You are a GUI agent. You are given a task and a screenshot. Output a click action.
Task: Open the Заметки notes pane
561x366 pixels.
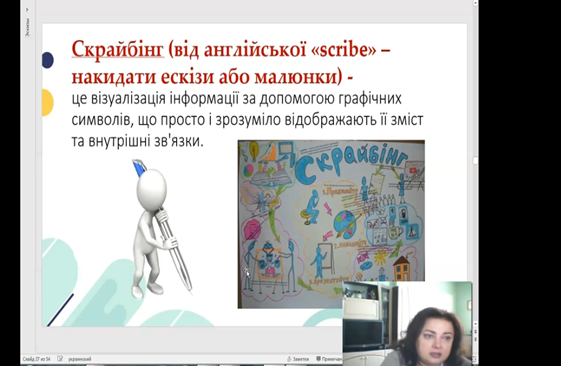pos(298,359)
